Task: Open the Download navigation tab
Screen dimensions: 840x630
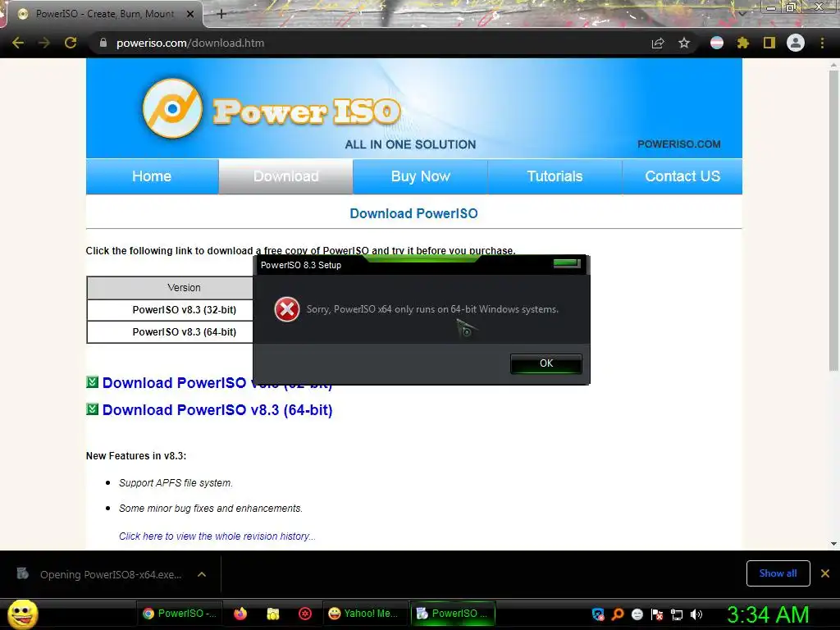Action: coord(286,176)
